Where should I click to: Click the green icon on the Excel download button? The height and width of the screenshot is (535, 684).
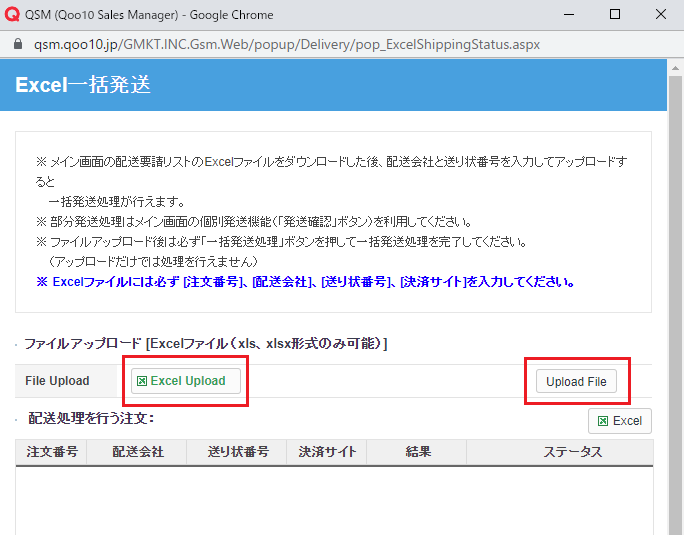click(603, 421)
